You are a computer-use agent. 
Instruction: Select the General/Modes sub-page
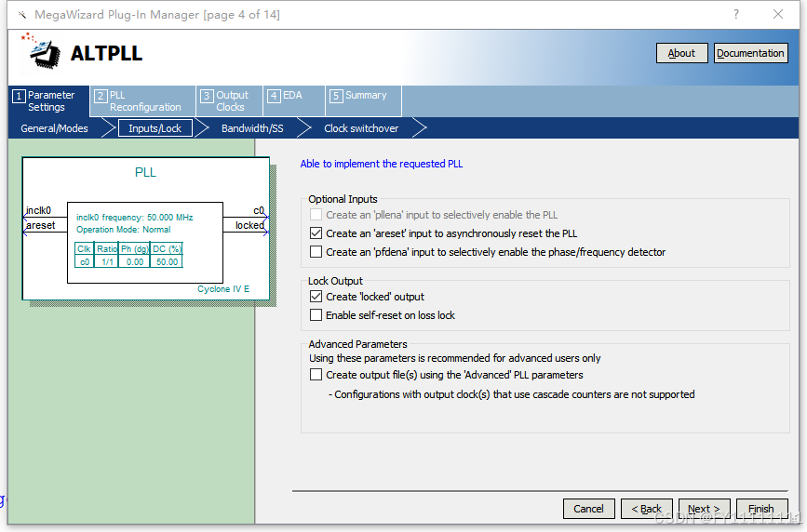coord(54,128)
